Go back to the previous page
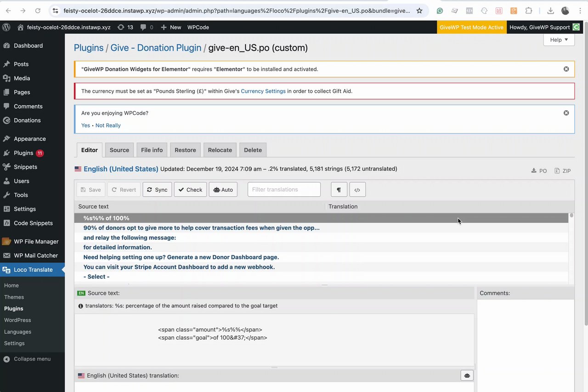 pos(9,11)
